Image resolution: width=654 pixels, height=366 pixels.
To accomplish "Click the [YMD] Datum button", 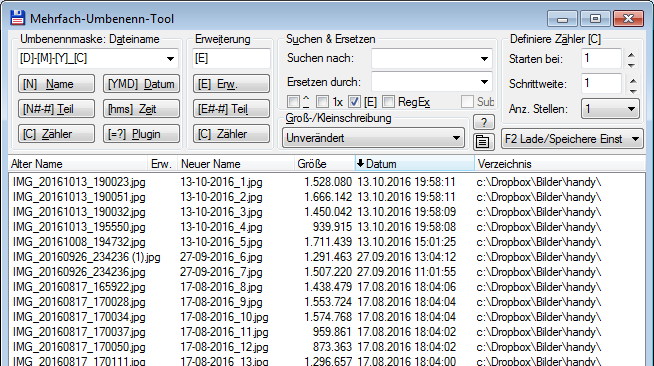I will coord(141,84).
